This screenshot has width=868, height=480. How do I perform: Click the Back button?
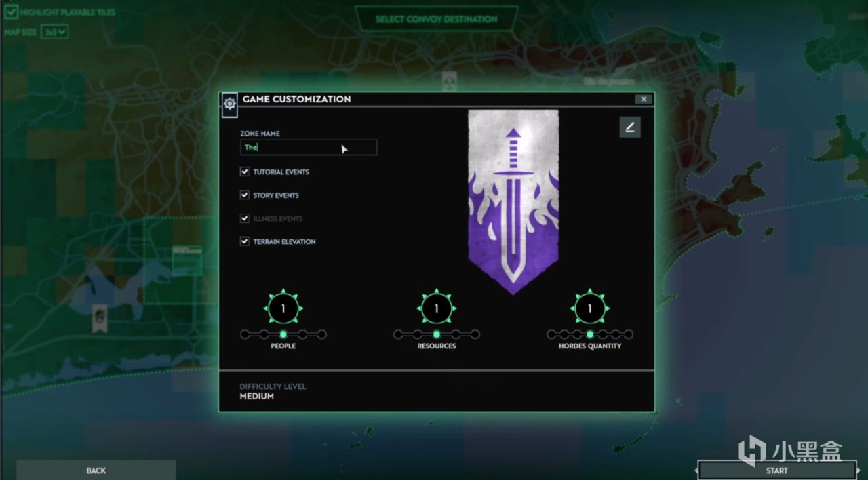[x=96, y=470]
